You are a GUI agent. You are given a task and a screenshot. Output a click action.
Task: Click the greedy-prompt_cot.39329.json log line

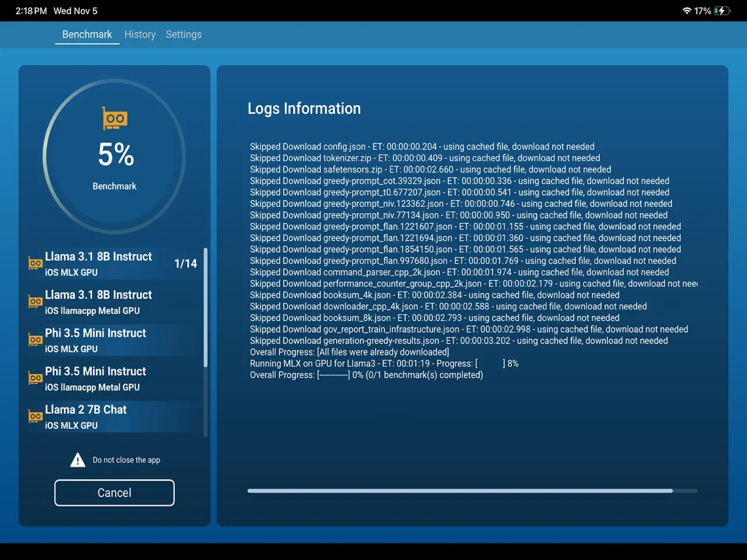coord(459,181)
